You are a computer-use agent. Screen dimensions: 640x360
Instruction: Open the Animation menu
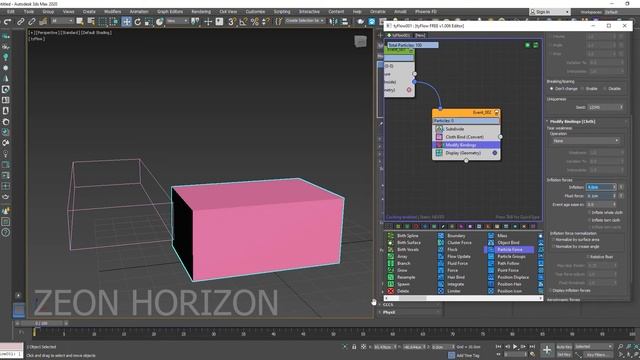coord(139,12)
